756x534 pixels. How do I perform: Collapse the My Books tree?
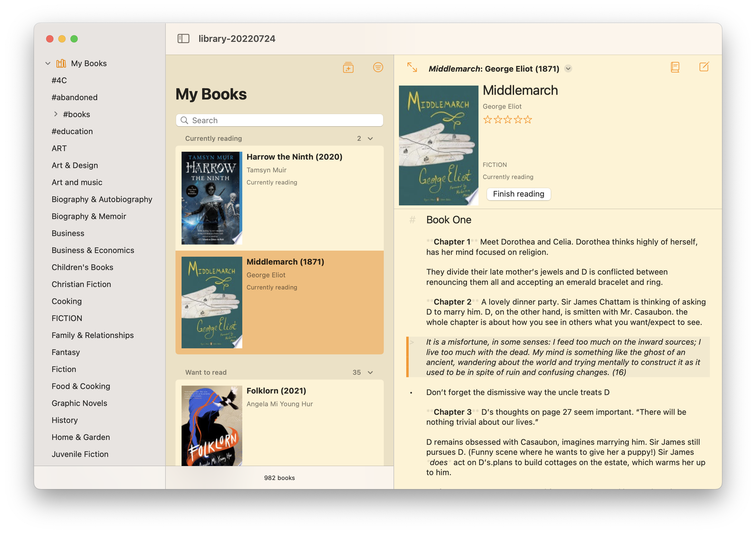pos(48,63)
